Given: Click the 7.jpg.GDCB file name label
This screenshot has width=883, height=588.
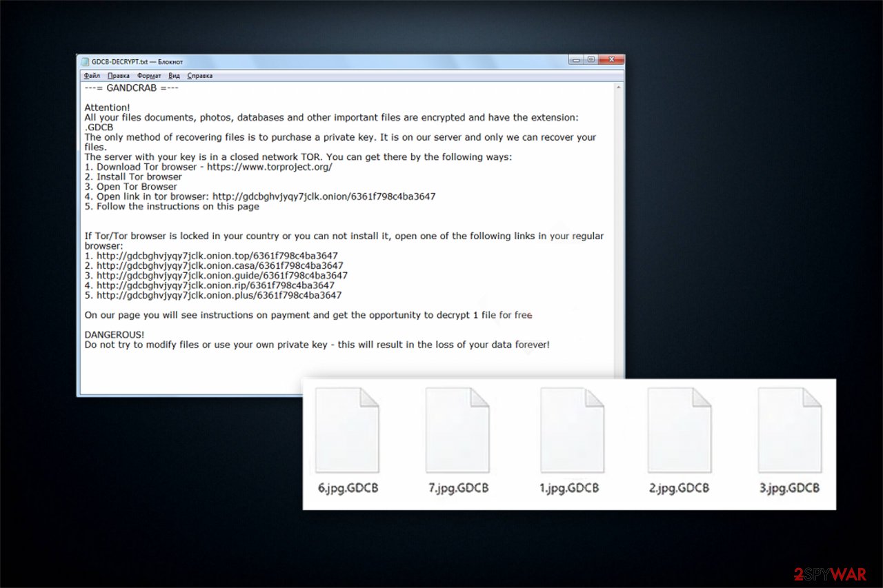Looking at the screenshot, I should (459, 488).
